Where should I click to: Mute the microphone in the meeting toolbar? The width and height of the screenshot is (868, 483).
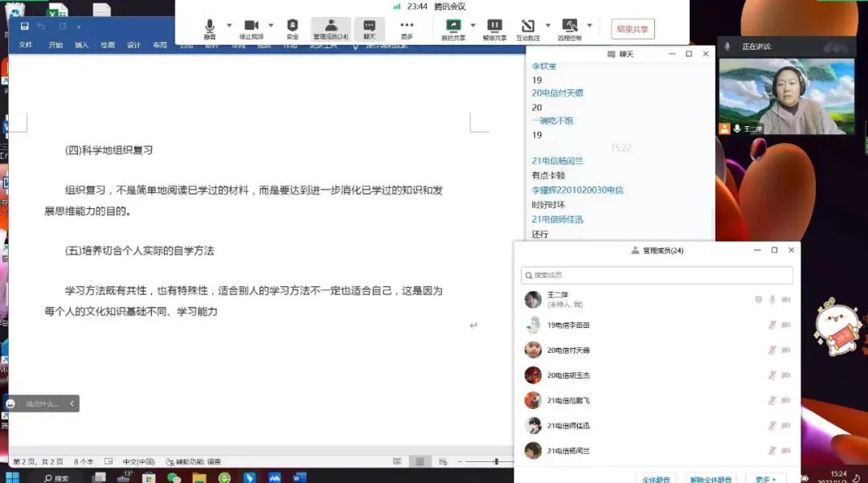[x=210, y=29]
